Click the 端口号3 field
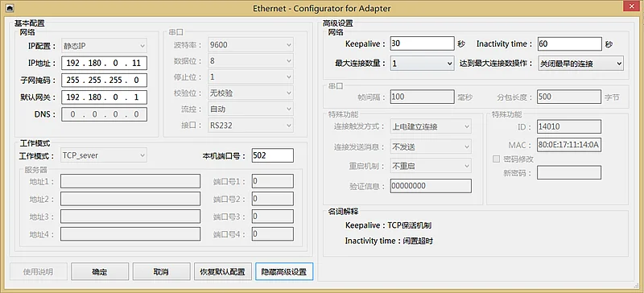This screenshot has height=293, width=644. tap(273, 217)
